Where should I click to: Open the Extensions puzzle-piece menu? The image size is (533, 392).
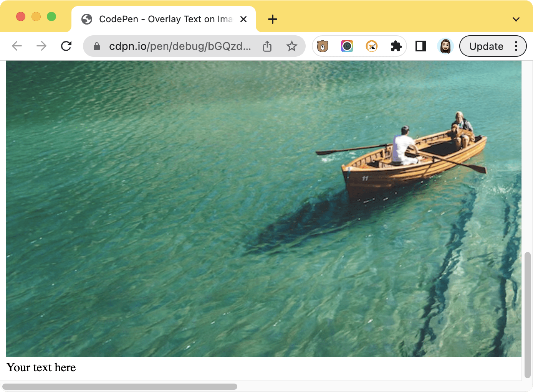point(396,46)
